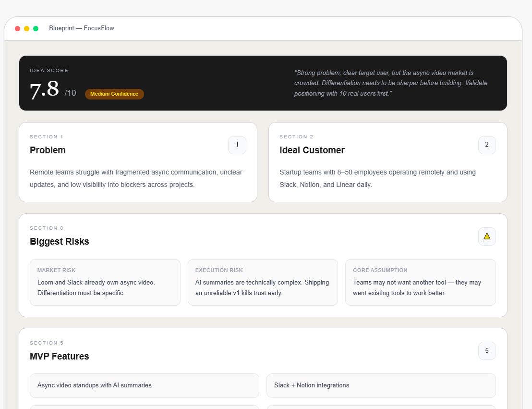Click the 'Remote teams struggle' problem description

pyautogui.click(x=136, y=178)
